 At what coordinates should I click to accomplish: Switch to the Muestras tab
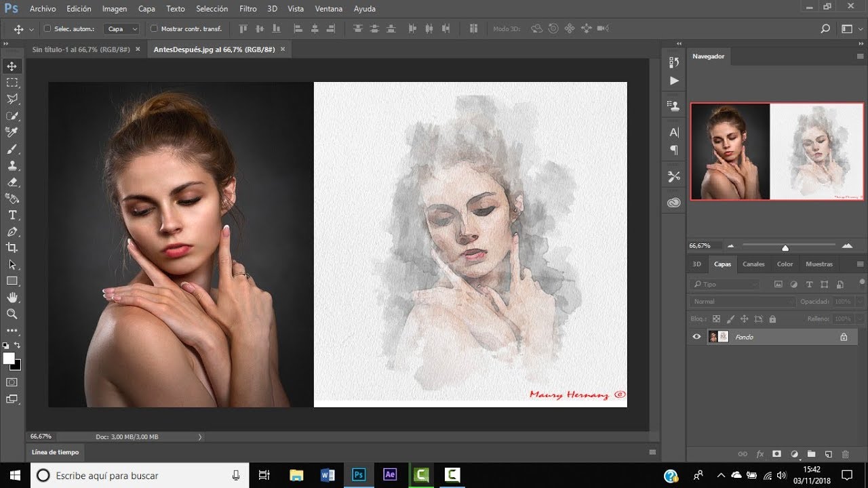[x=819, y=264]
